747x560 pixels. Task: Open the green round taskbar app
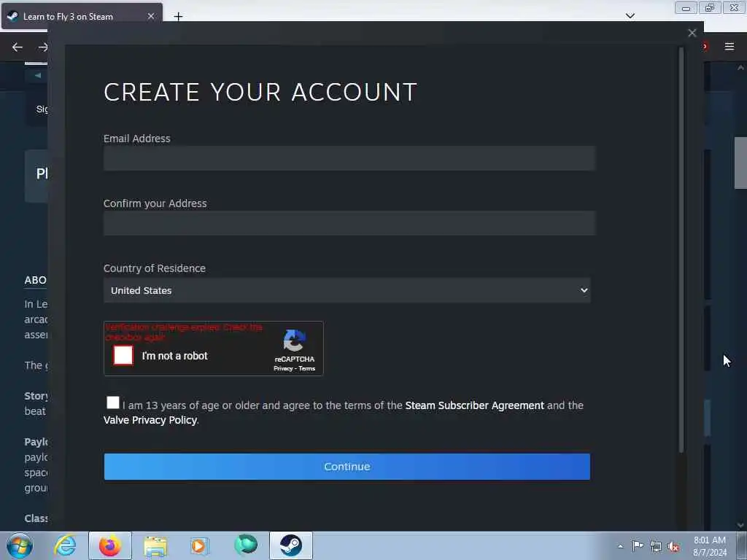pyautogui.click(x=246, y=545)
